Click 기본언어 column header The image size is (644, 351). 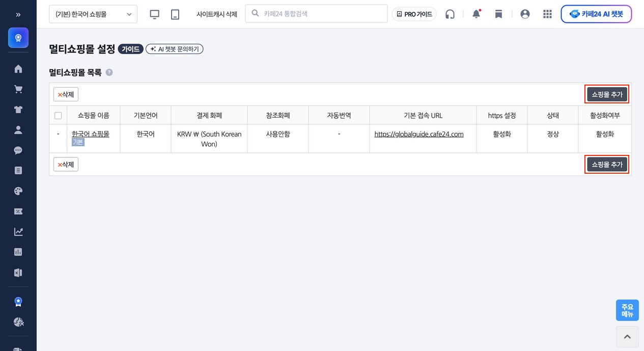146,116
